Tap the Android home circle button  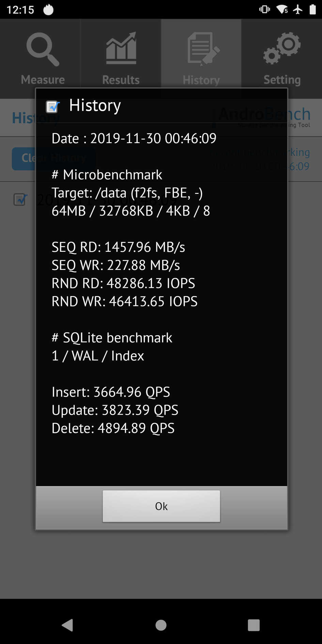pos(161,625)
